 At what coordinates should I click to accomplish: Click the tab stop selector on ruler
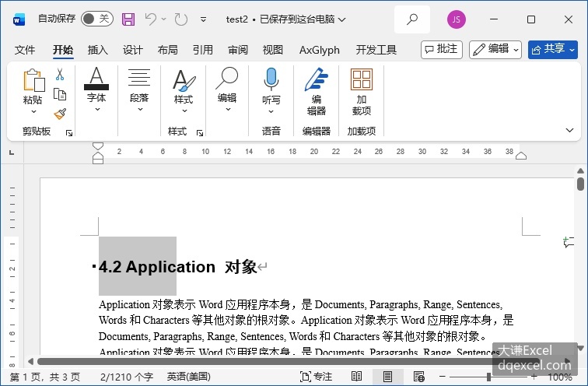[12, 153]
